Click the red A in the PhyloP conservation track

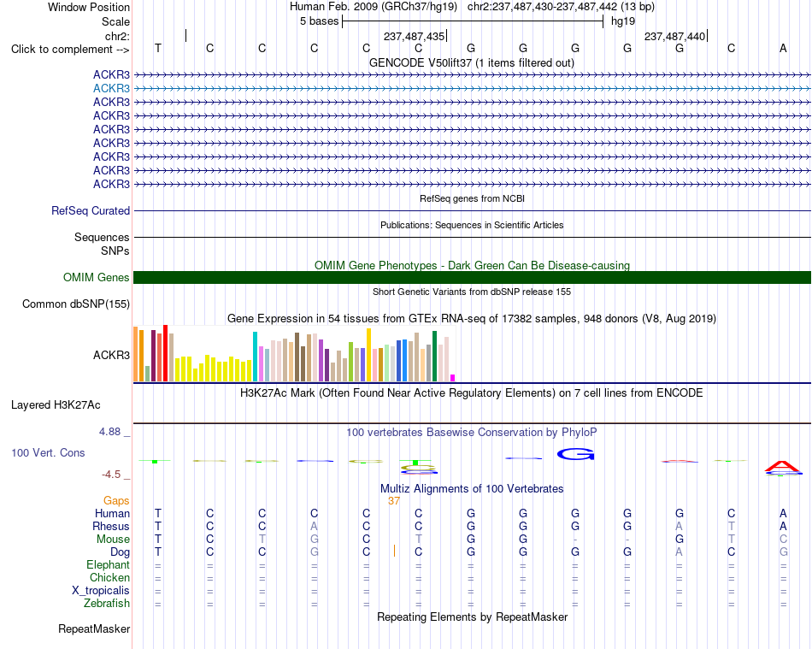click(x=783, y=467)
